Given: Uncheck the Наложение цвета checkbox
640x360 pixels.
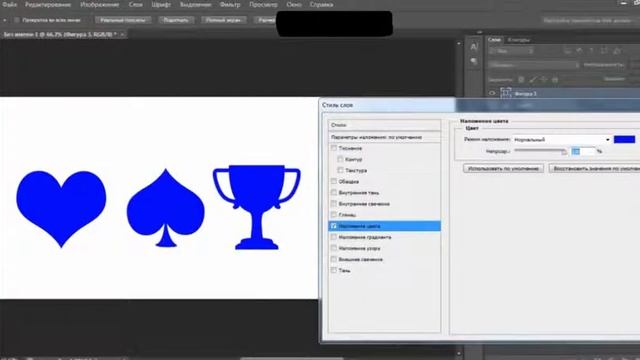Looking at the screenshot, I should click(x=334, y=226).
